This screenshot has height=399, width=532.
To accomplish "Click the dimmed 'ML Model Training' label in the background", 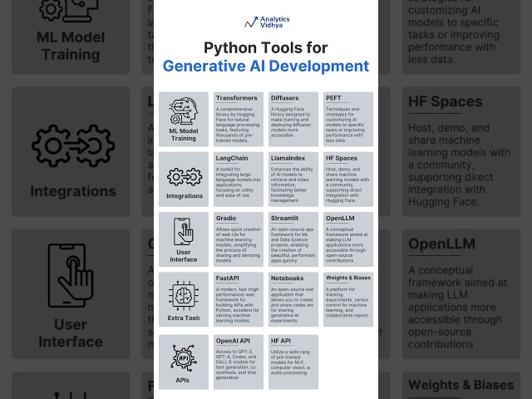I will click(71, 46).
